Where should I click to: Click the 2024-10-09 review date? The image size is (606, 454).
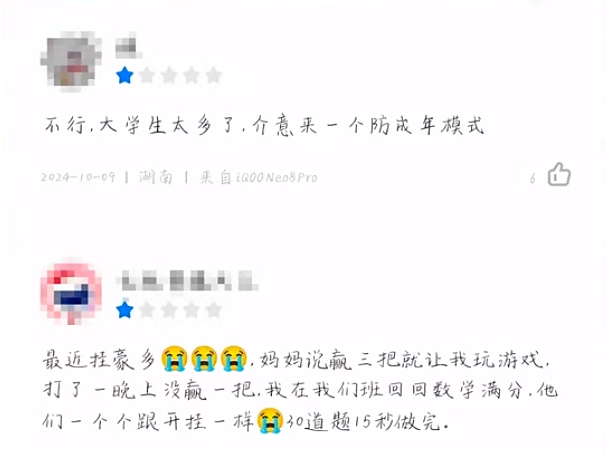[78, 177]
